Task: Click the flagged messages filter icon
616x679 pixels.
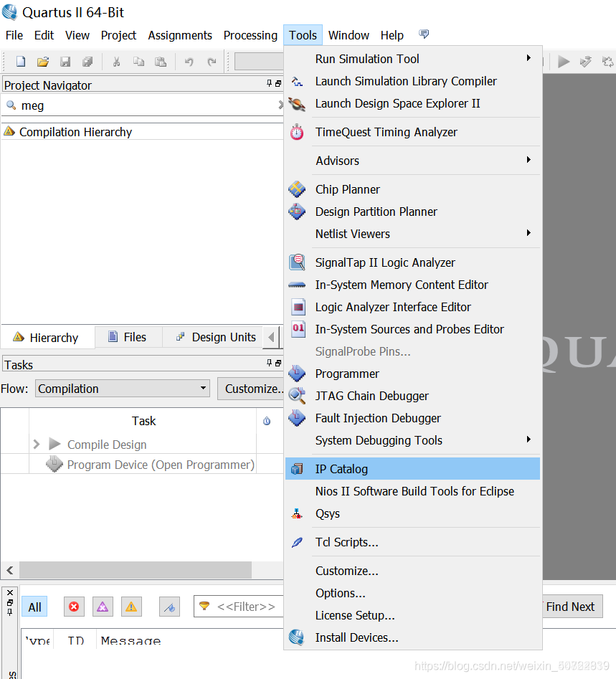Action: tap(169, 606)
